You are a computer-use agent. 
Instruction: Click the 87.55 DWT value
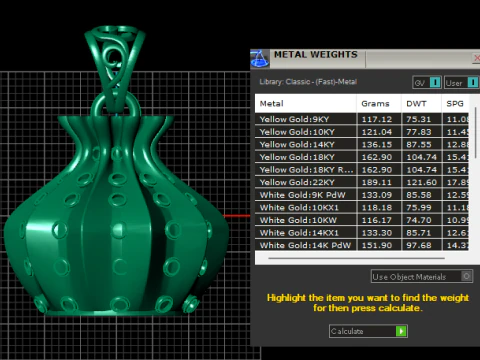(419, 145)
